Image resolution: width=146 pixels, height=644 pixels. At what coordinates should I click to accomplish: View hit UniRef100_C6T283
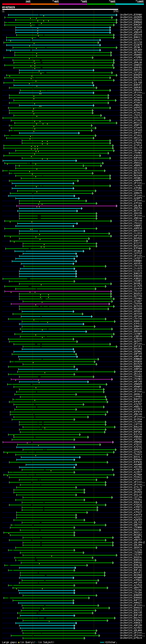tap(131, 72)
